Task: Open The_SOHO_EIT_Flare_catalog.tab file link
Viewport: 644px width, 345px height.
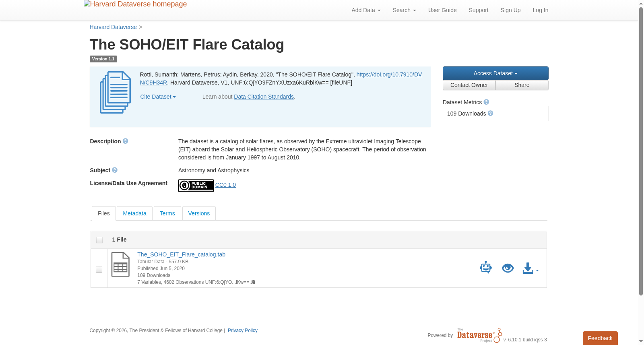Action: pos(181,254)
